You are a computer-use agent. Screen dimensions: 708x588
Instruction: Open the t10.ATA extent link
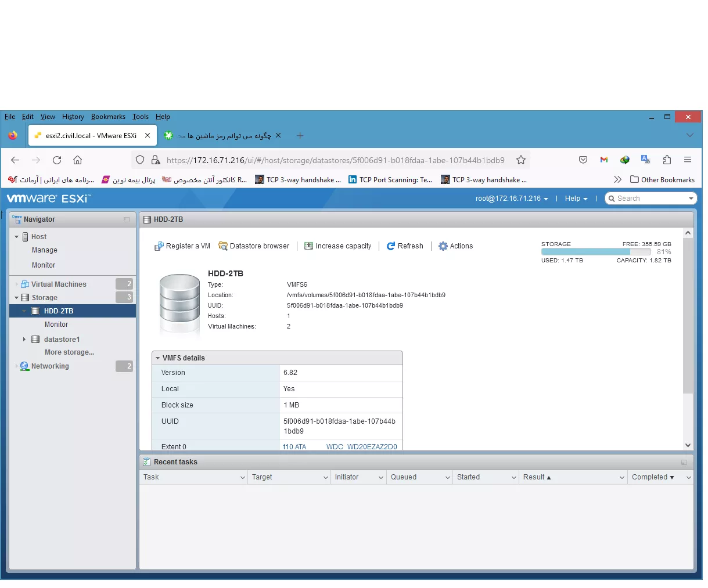click(x=340, y=447)
